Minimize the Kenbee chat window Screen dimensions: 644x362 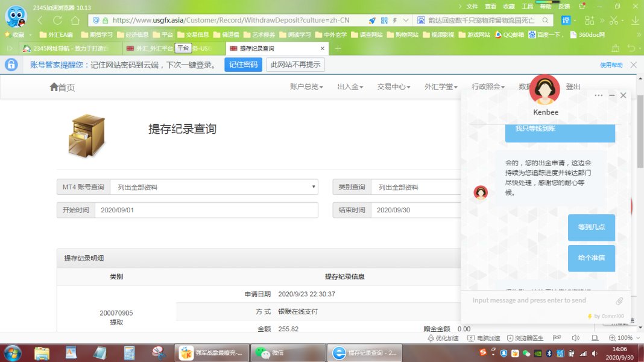click(x=611, y=95)
